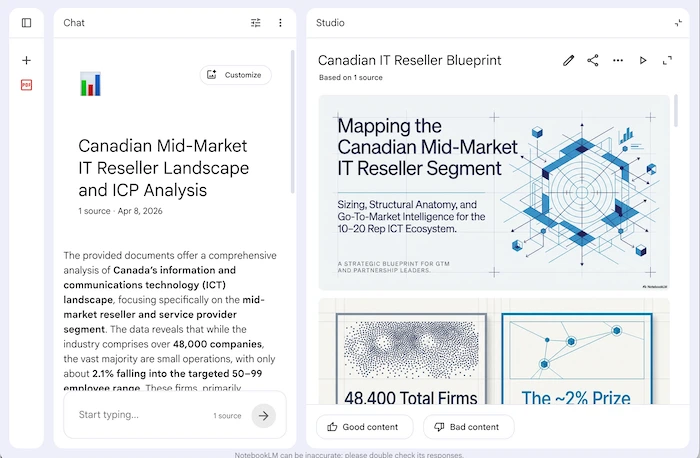Click the chat panel vertical scrollbar
The image size is (700, 458).
tap(292, 120)
